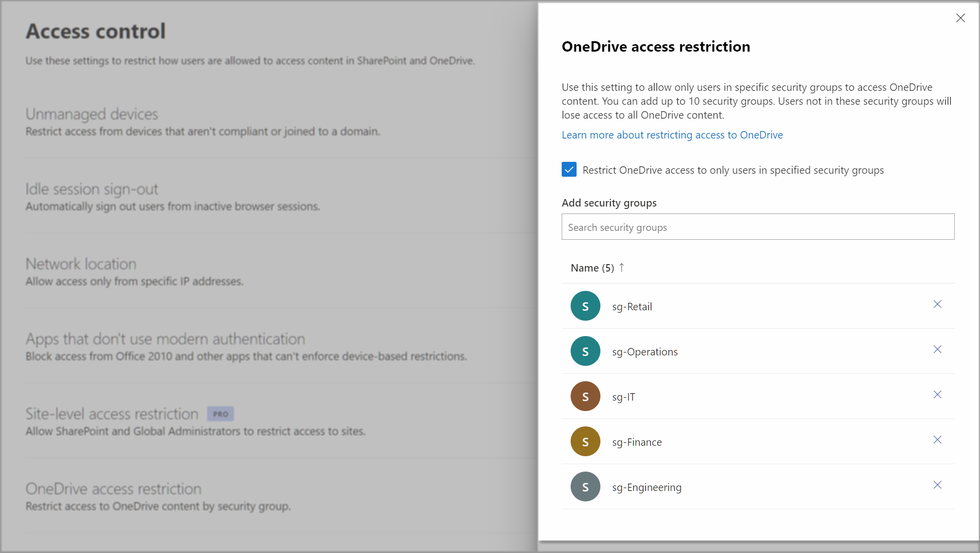Uncheck Restrict OneDrive access checkbox
Screen dimensions: 980x553
coord(569,169)
